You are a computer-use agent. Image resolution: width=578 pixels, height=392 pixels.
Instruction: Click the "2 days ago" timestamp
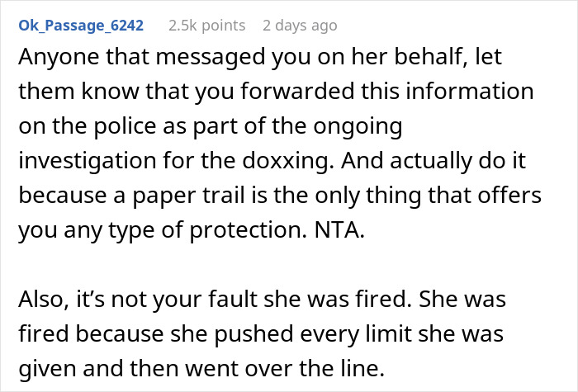(x=300, y=26)
